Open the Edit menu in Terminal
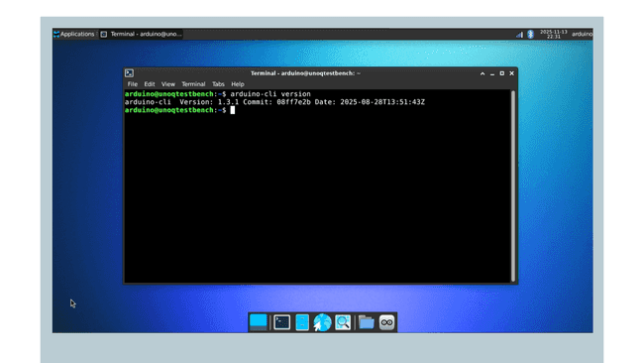The width and height of the screenshot is (644, 363). click(149, 84)
